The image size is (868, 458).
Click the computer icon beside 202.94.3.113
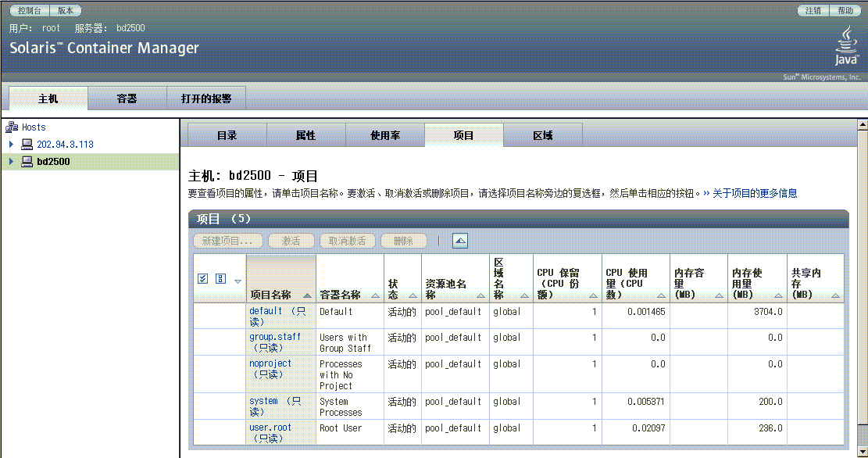(x=27, y=145)
